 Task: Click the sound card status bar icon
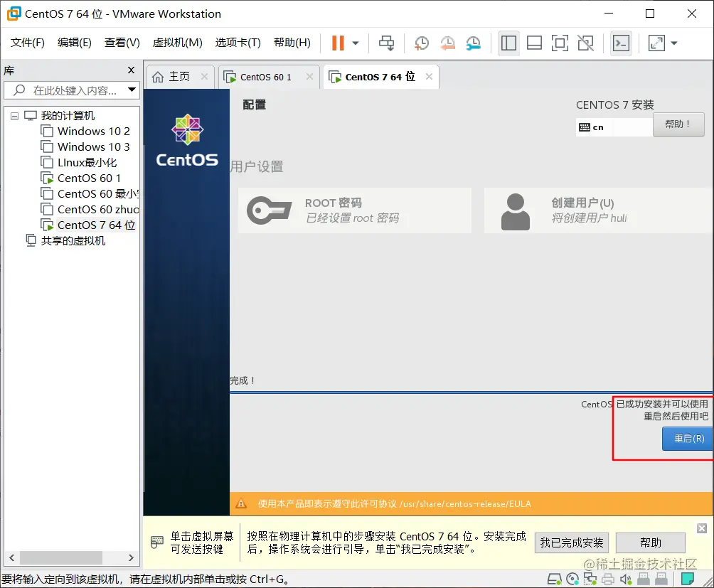(626, 579)
